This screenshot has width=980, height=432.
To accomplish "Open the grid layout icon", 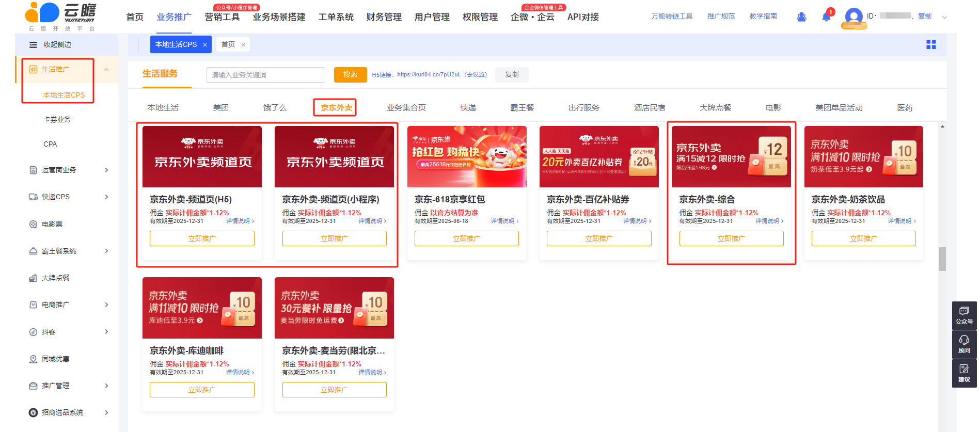I will coord(931,44).
